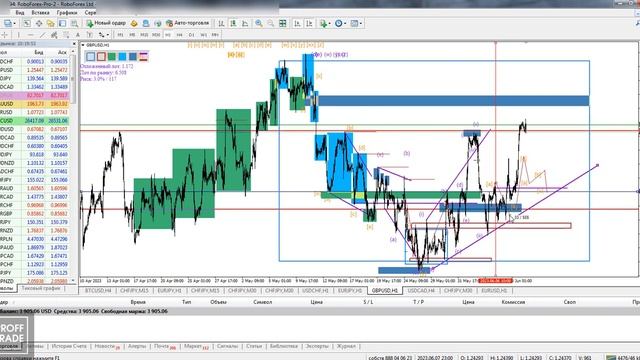Open Маркет terminal tab
Image resolution: width=640 pixels, height=360 pixels.
coord(196,346)
